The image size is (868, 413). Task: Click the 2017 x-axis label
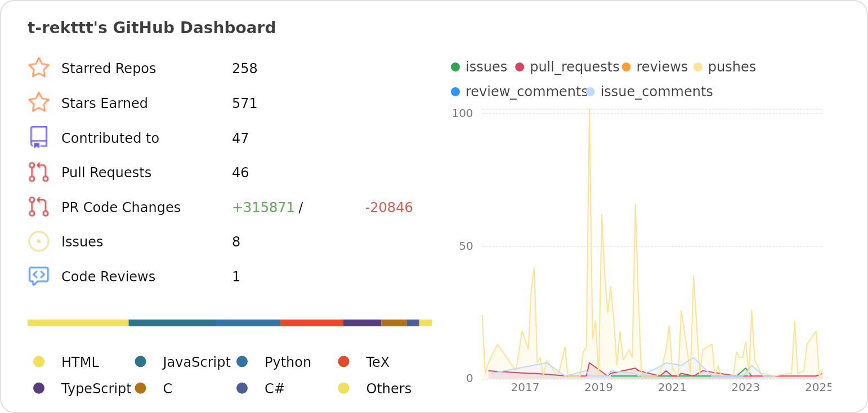(525, 388)
